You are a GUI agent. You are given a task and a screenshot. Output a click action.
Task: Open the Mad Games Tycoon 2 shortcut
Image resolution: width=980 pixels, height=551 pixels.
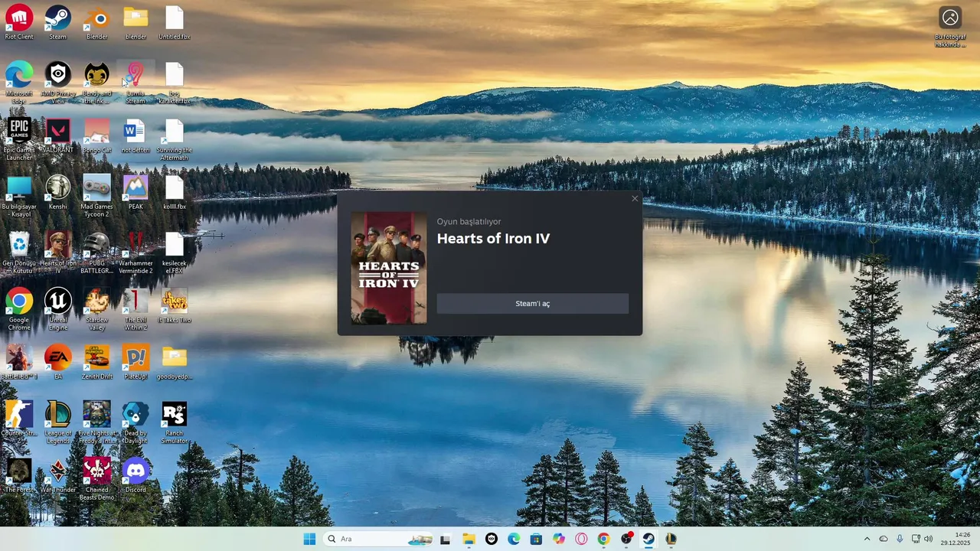click(x=97, y=196)
